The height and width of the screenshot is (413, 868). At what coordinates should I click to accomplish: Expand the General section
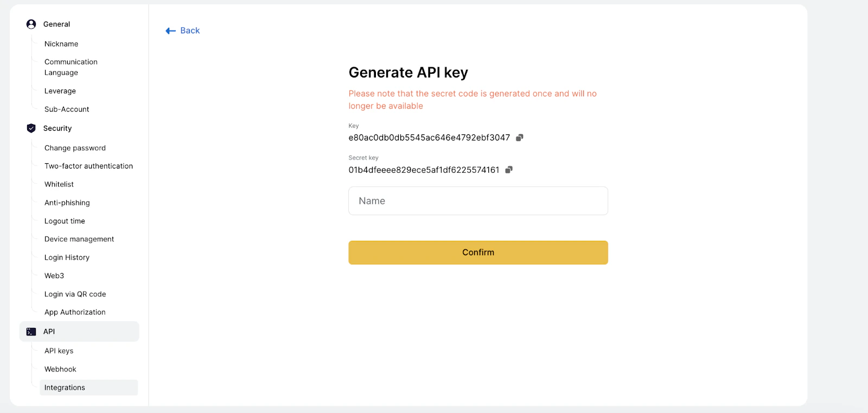[56, 24]
